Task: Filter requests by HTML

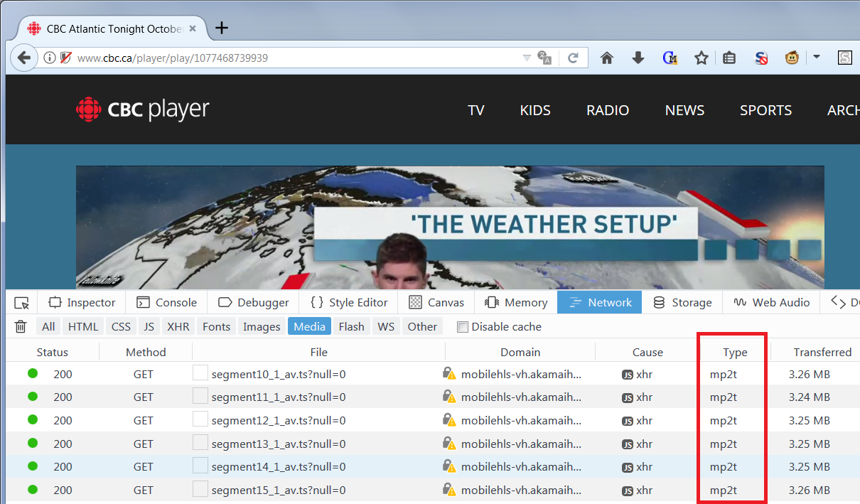Action: pyautogui.click(x=83, y=327)
